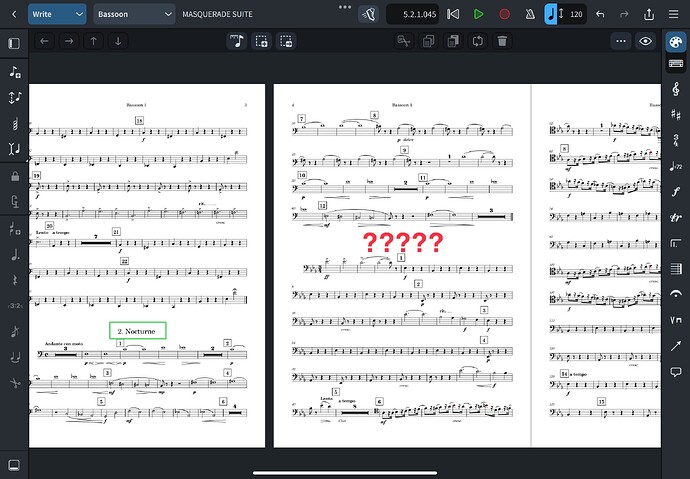
Task: Toggle the metronome click
Action: tap(530, 14)
